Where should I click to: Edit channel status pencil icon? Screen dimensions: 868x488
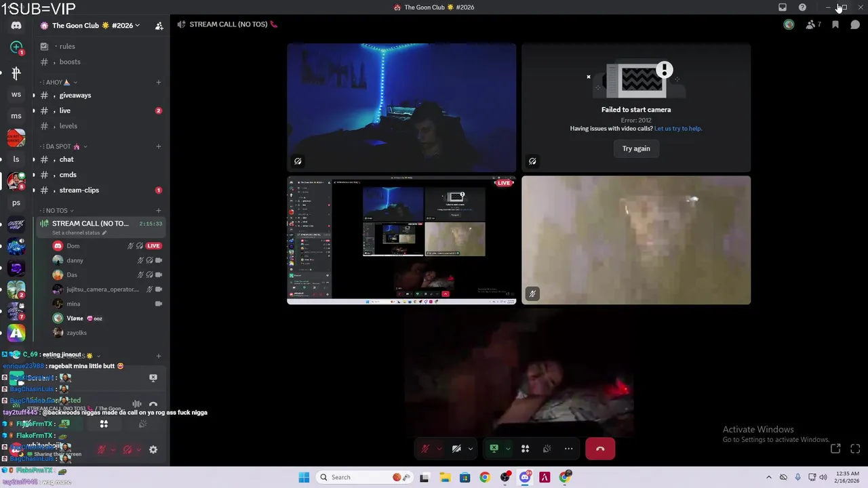(104, 232)
